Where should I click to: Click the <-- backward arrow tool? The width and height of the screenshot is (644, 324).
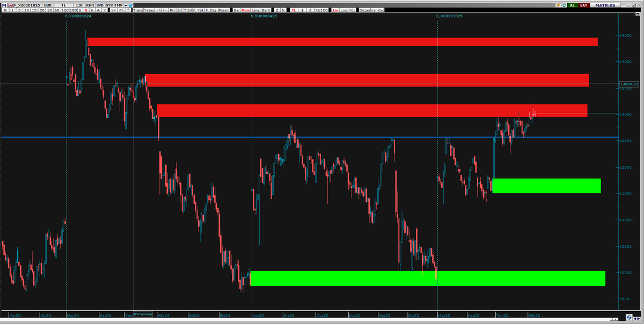[x=165, y=10]
